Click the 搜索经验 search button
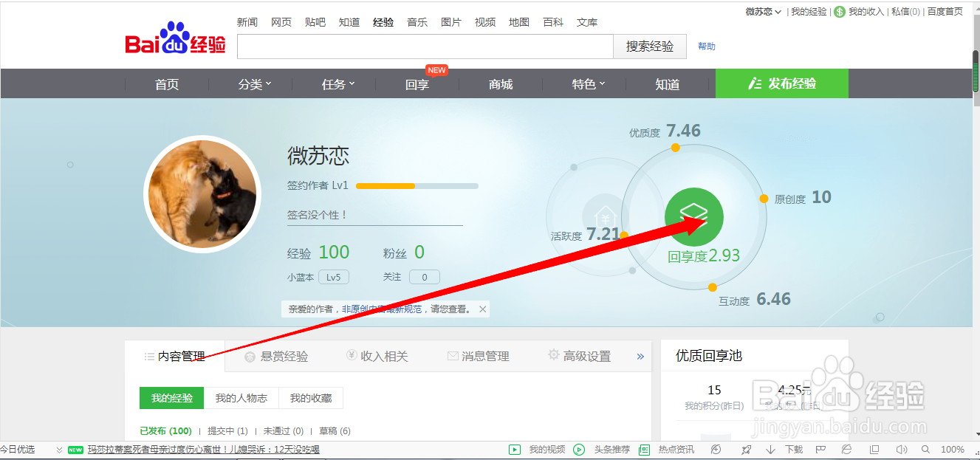This screenshot has width=980, height=460. click(649, 46)
